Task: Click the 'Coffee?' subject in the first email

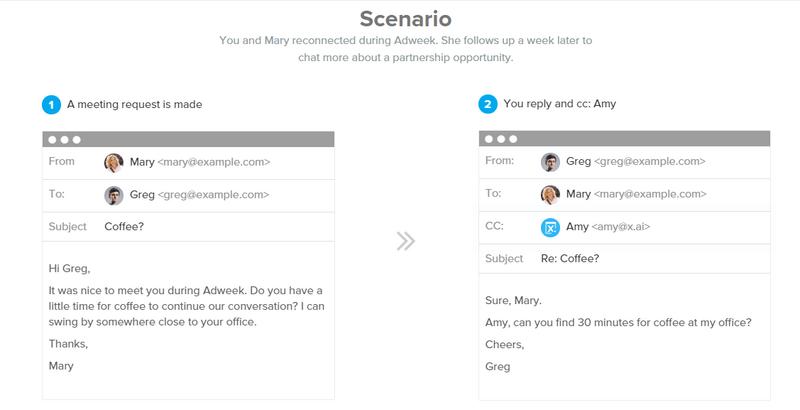Action: [126, 227]
